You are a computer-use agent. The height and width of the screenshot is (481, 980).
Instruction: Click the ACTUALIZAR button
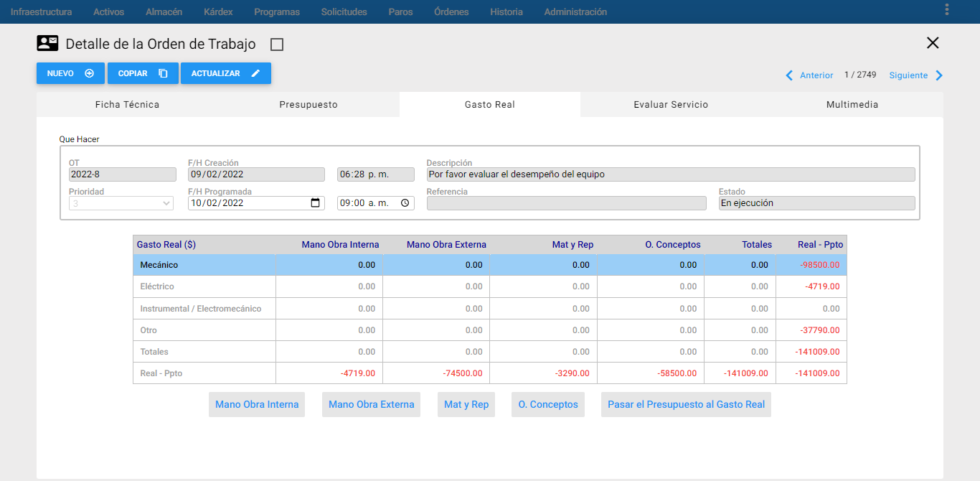226,73
